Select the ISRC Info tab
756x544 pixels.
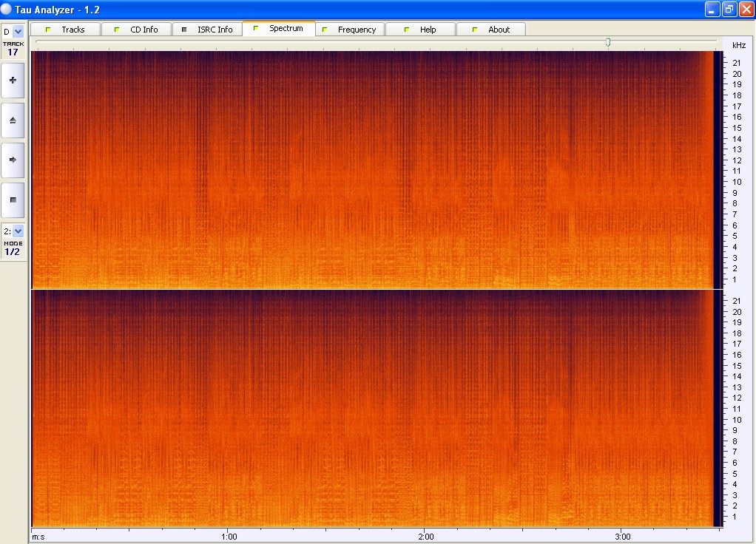tap(206, 30)
